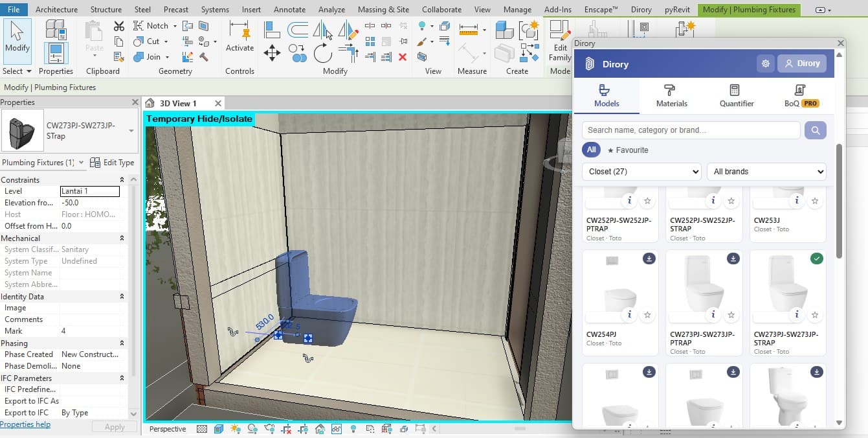Image resolution: width=868 pixels, height=438 pixels.
Task: Open the BoQ PRO tab in Dirory
Action: click(801, 96)
